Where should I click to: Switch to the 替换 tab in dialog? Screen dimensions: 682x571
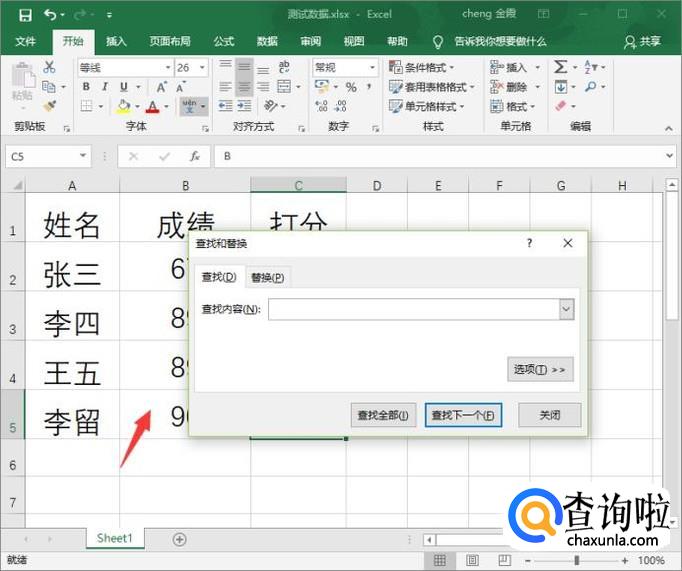267,277
